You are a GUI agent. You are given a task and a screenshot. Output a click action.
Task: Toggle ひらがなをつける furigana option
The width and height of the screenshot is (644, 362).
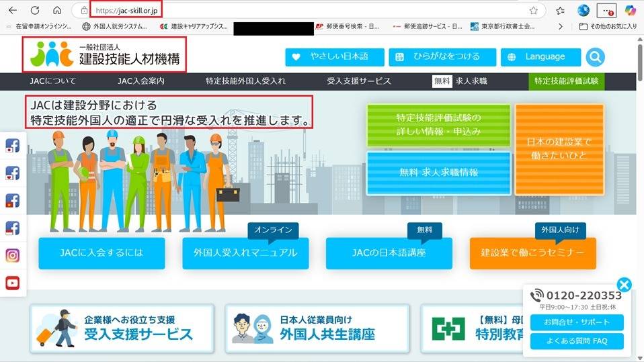tap(442, 57)
